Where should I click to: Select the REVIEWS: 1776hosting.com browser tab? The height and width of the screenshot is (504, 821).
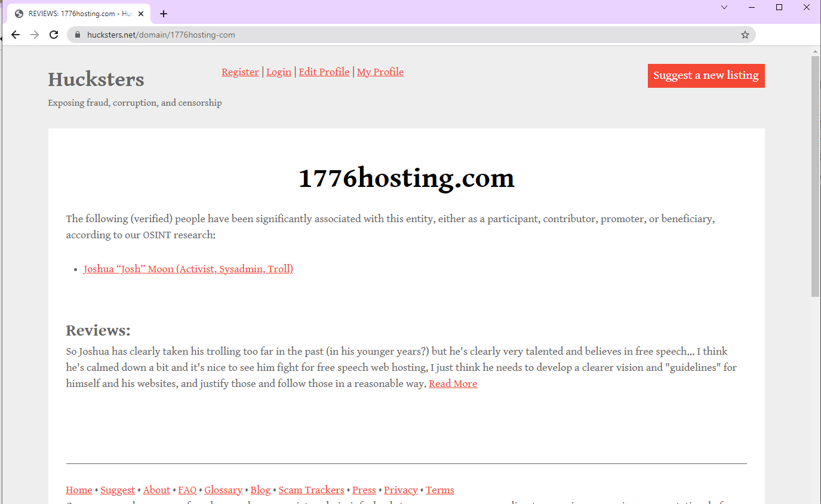click(x=79, y=14)
